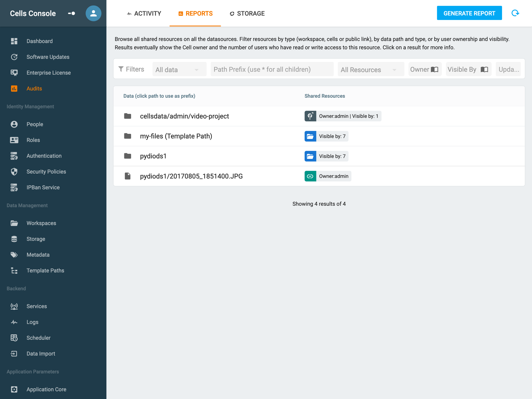Viewport: 532px width, 399px height.
Task: Click the public link icon for JPG row
Action: point(310,176)
